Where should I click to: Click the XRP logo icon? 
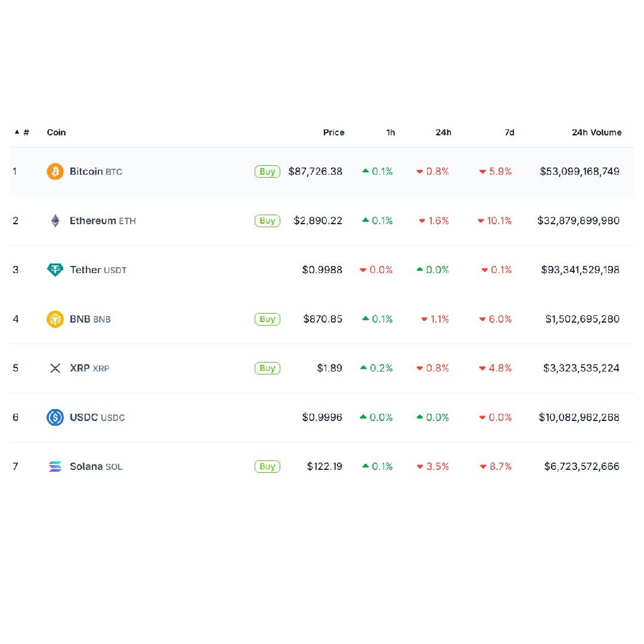point(55,369)
